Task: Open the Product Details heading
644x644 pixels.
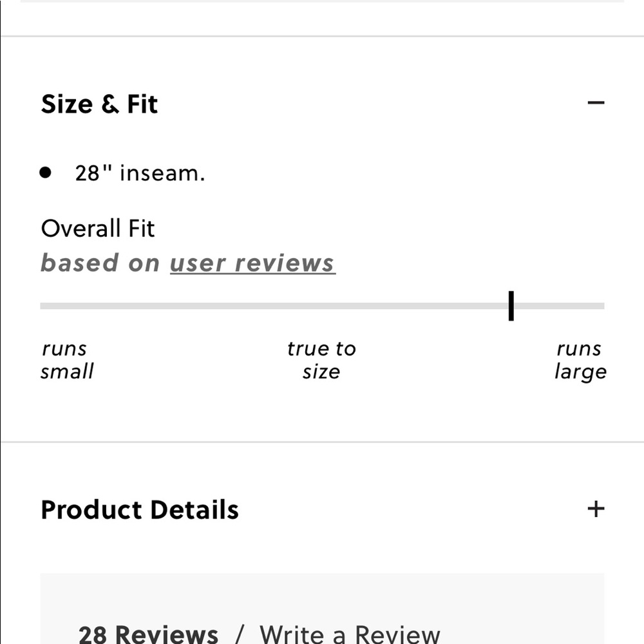Action: point(140,509)
